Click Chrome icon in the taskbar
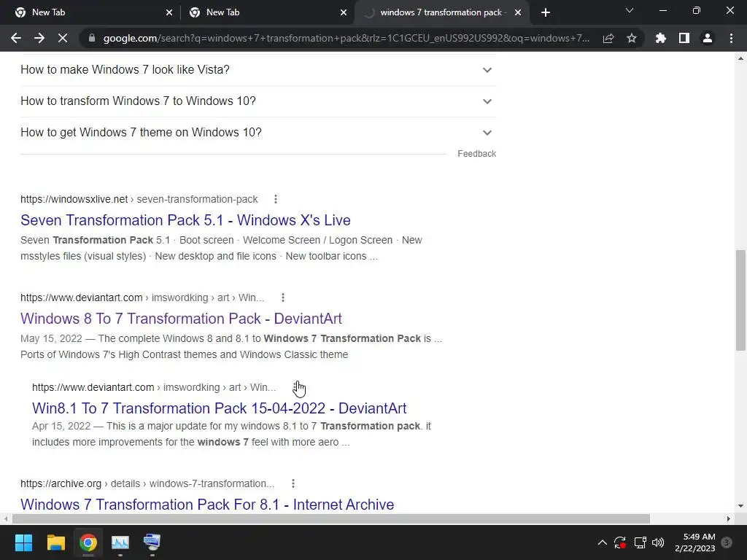 pos(88,542)
